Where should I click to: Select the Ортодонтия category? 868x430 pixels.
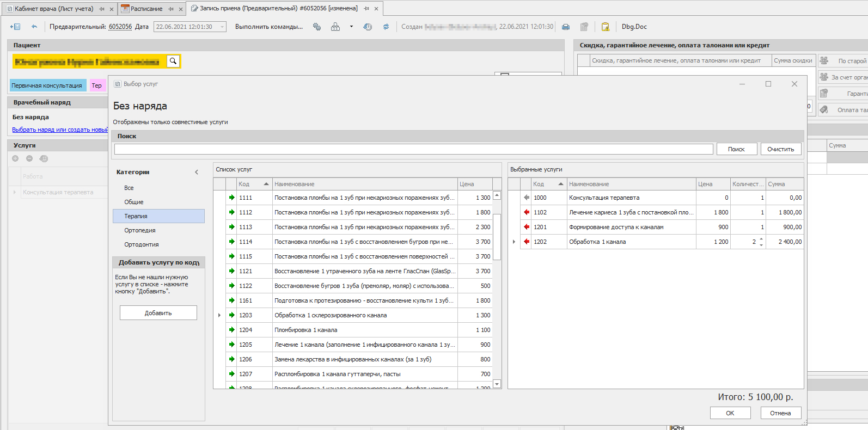click(x=142, y=244)
